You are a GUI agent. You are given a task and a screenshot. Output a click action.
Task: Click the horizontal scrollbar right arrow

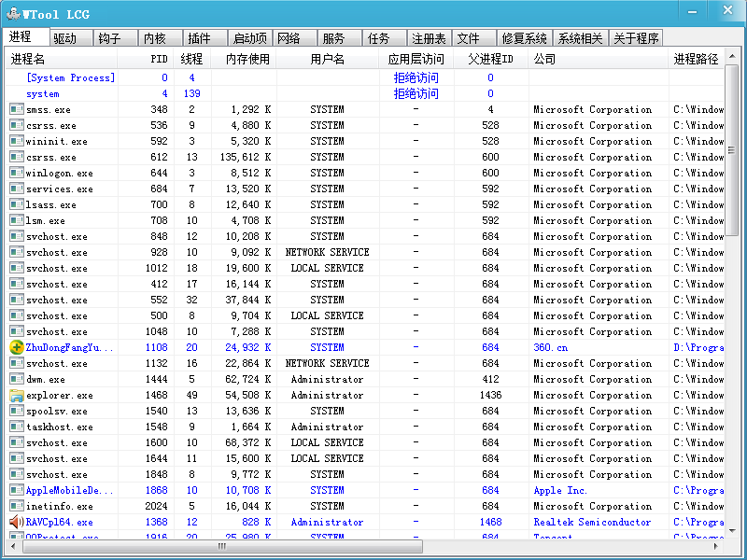pos(717,545)
